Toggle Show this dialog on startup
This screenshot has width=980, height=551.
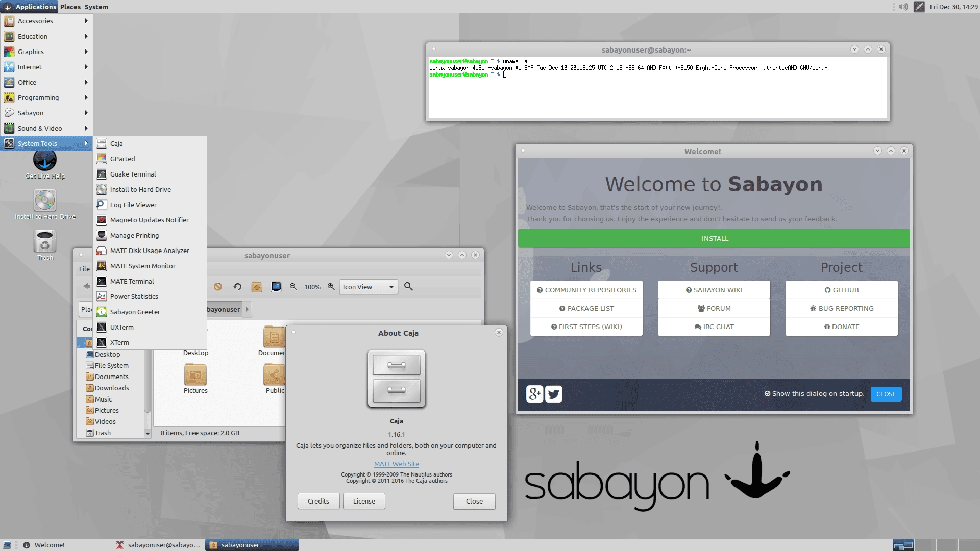coord(814,394)
